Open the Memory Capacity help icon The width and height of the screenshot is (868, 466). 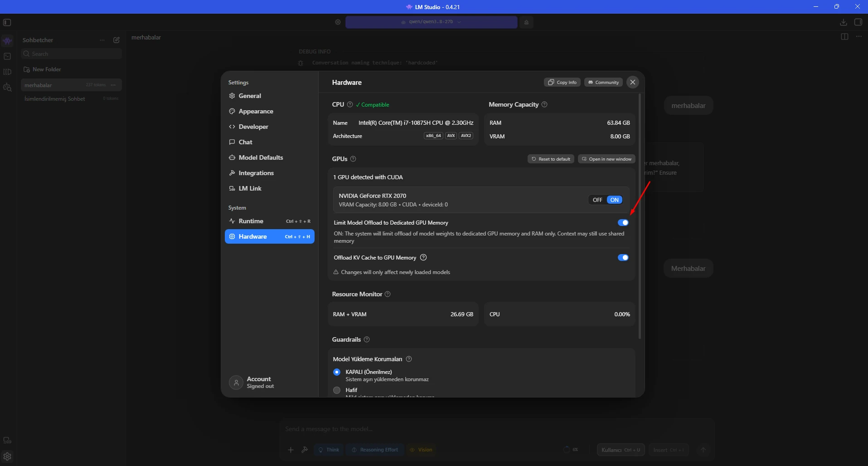(x=544, y=104)
